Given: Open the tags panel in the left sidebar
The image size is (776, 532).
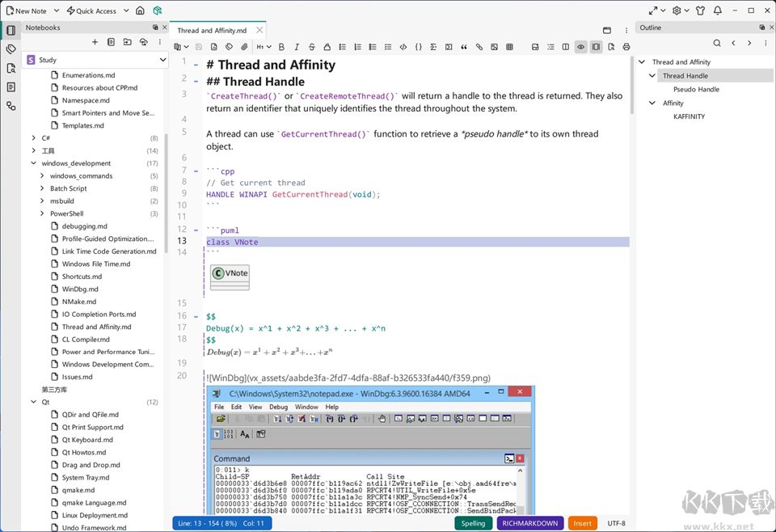Looking at the screenshot, I should click(x=11, y=49).
